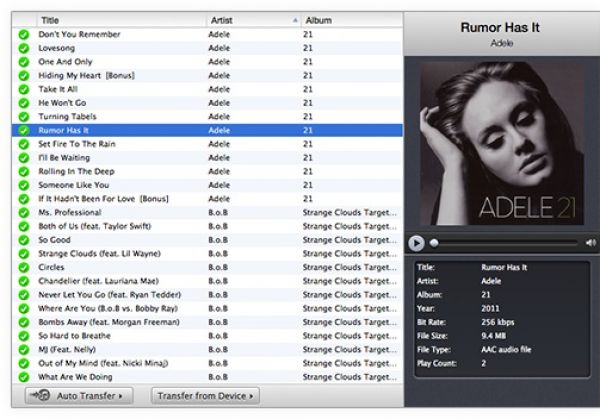Click the Artist cell B.o.B for Circles
The image size is (600, 419).
[218, 267]
